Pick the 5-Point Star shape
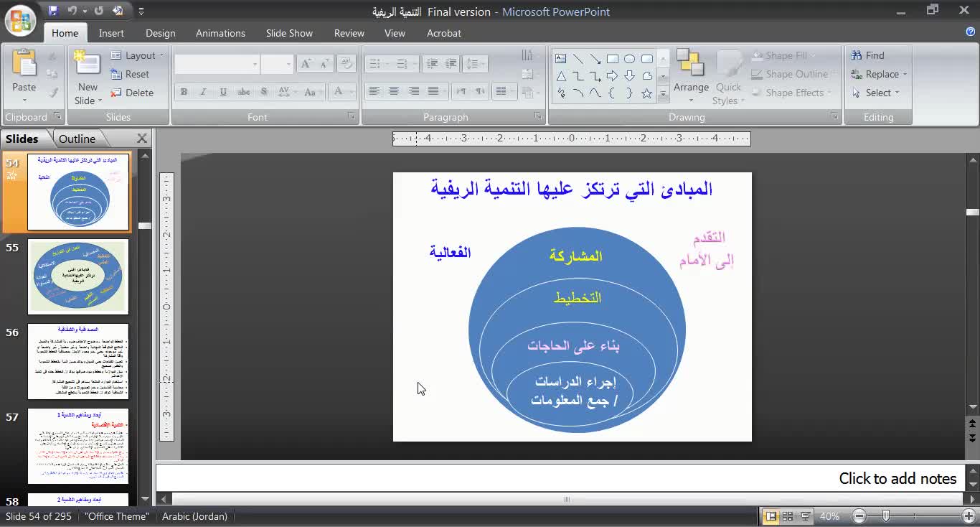Image resolution: width=980 pixels, height=527 pixels. click(647, 93)
